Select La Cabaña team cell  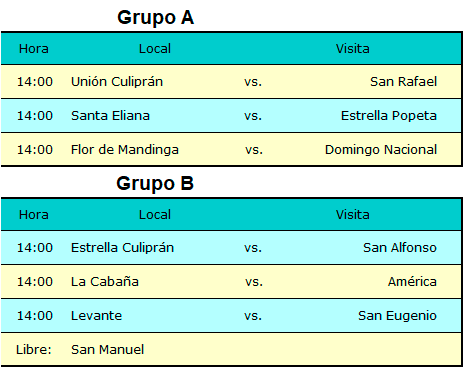click(x=105, y=282)
